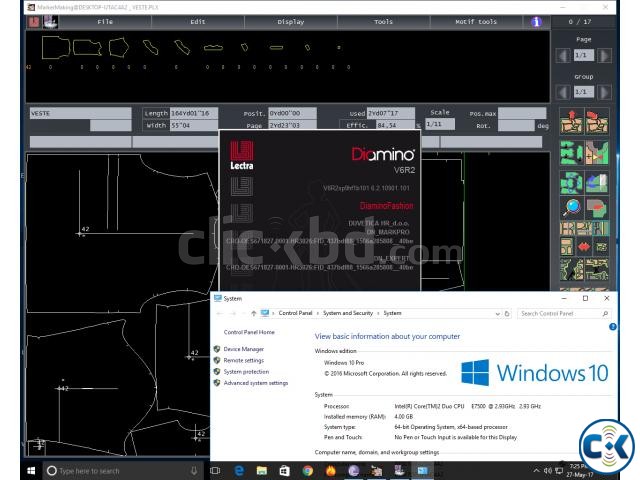The width and height of the screenshot is (640, 480).
Task: Select the second jacket piece in the piece chart
Action: [x=87, y=48]
